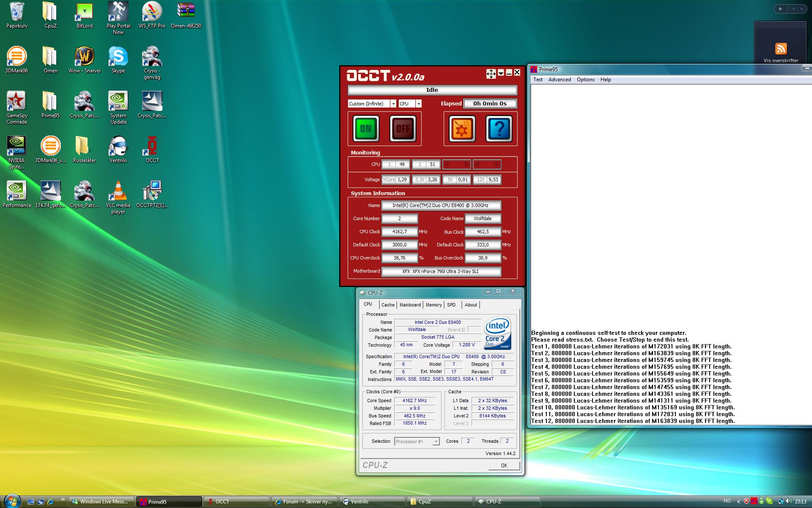812x508 pixels.
Task: Switch to Windows Live Messenger taskbar button
Action: [101, 502]
